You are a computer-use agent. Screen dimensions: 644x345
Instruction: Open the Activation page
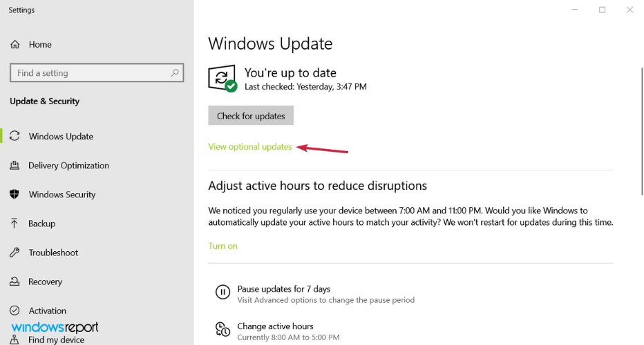click(47, 310)
